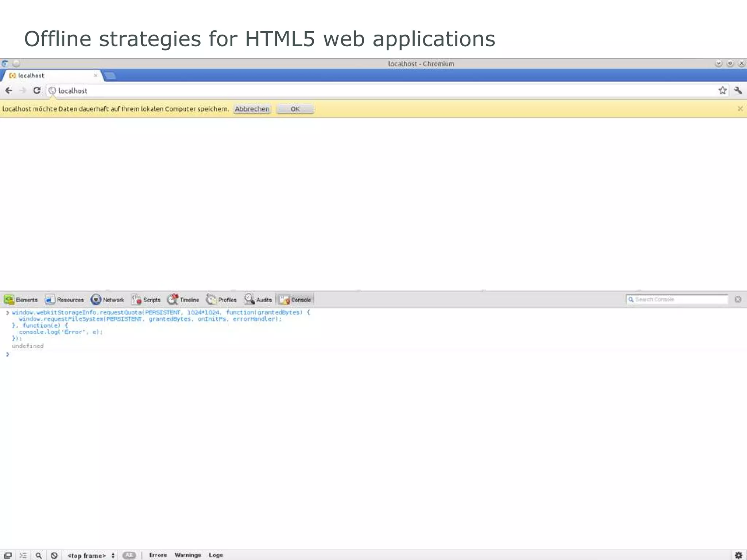
Task: Filter console by Errors
Action: point(158,555)
